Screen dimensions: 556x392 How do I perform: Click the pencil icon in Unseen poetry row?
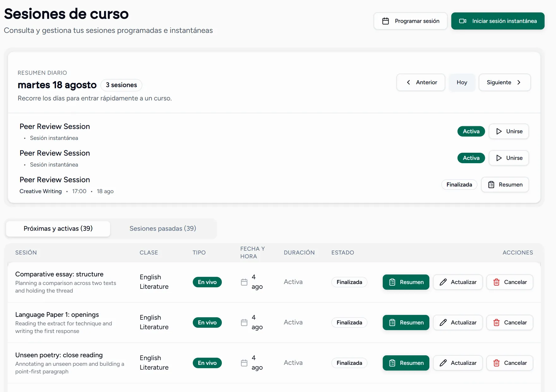(x=443, y=363)
